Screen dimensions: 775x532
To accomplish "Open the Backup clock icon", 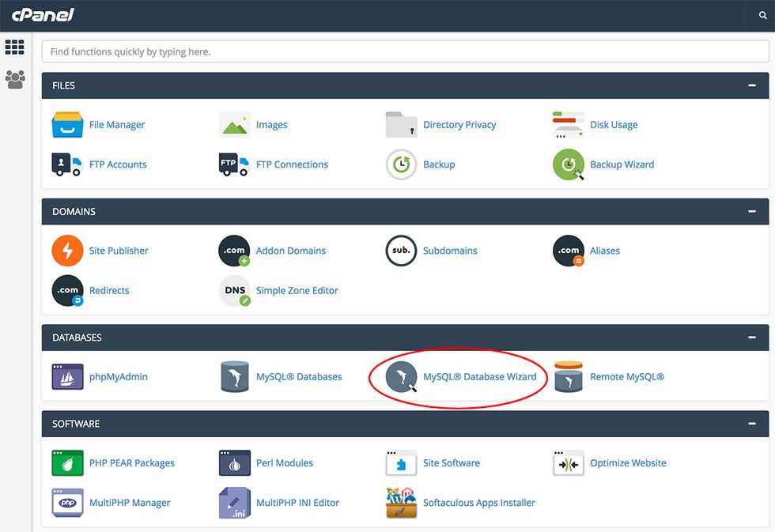I will coord(402,164).
